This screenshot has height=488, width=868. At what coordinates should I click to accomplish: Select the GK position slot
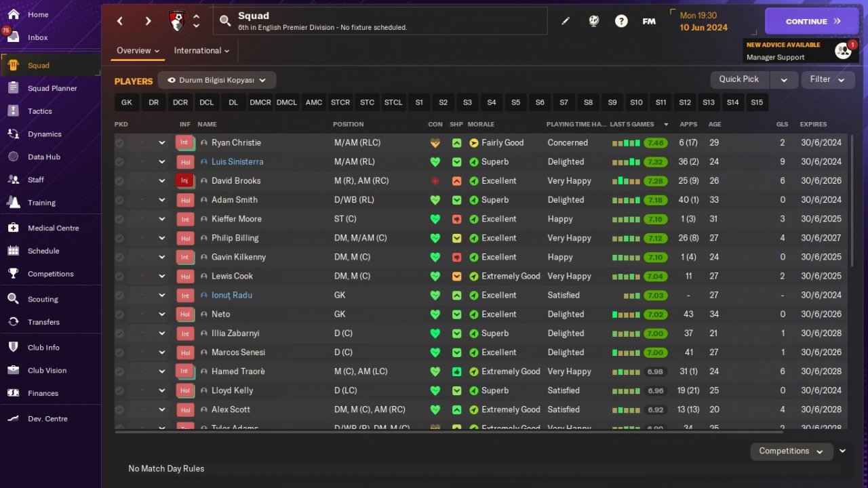pyautogui.click(x=127, y=102)
